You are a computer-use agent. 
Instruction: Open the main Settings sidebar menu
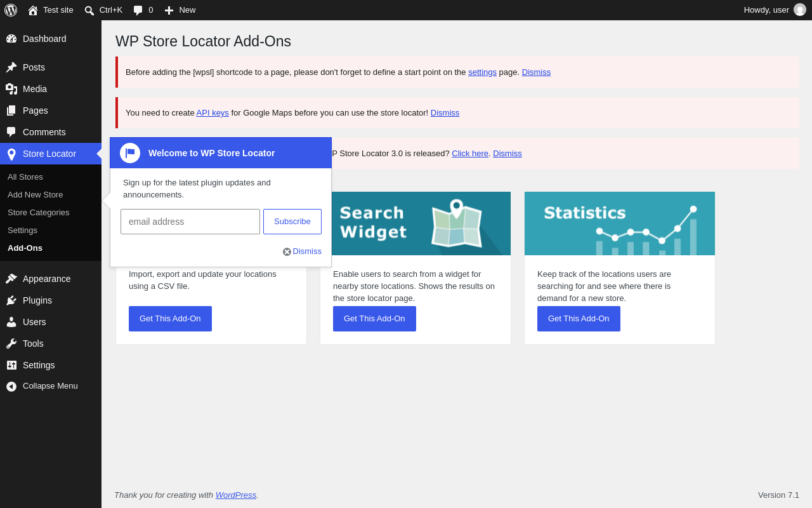51,365
